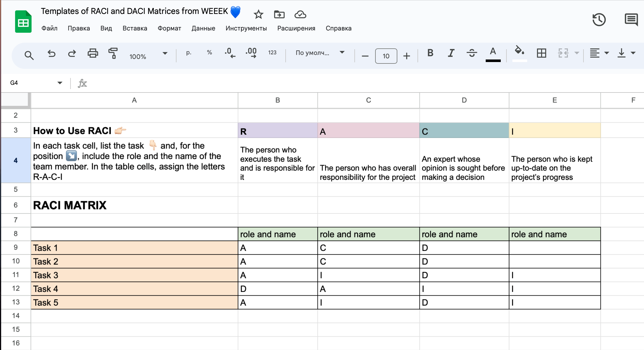This screenshot has height=350, width=644.
Task: Toggle bold formatting
Action: click(x=430, y=53)
